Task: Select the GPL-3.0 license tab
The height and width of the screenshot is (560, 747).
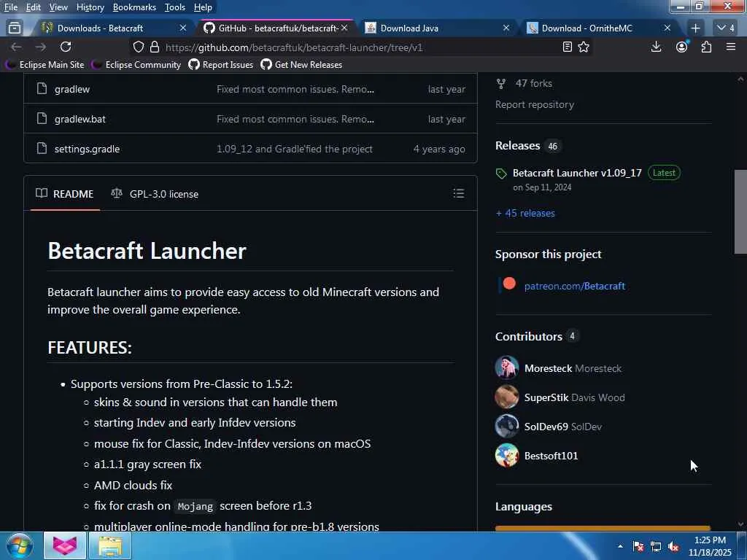Action: tap(155, 194)
